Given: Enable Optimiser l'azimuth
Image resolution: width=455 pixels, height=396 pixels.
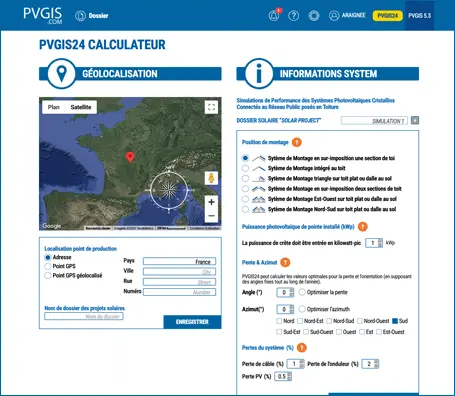Looking at the screenshot, I should point(302,309).
